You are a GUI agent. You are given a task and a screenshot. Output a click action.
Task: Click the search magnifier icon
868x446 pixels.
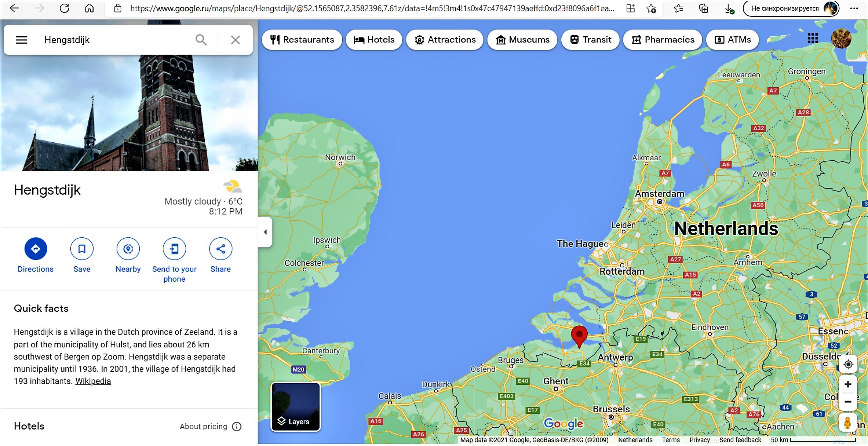[201, 40]
